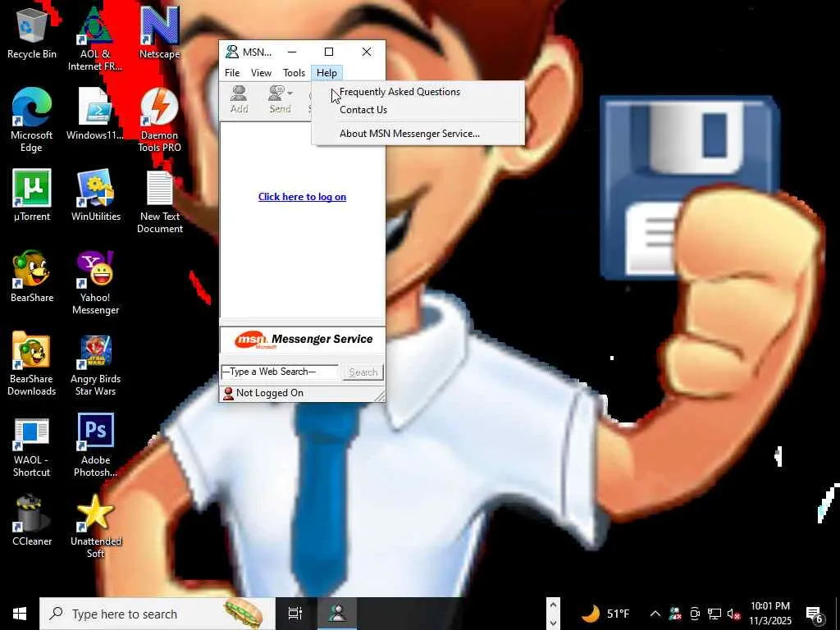Open the clock showing 10:01 PM
The width and height of the screenshot is (840, 630).
click(769, 614)
